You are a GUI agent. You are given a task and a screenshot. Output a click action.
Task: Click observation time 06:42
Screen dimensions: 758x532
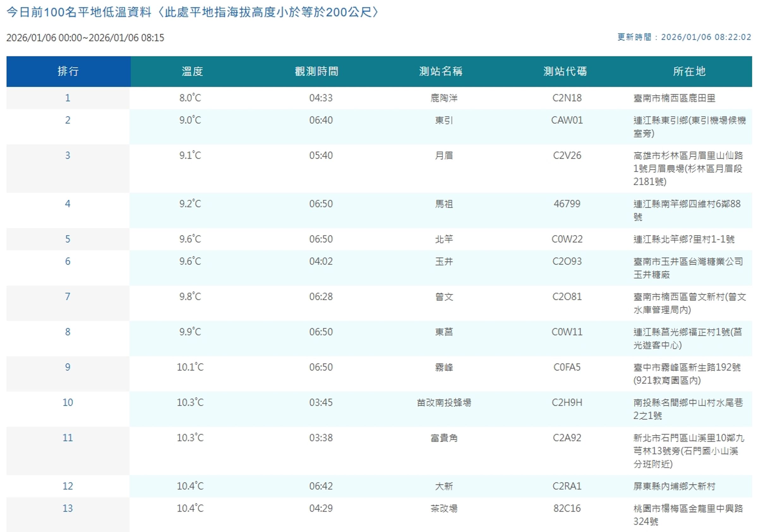pos(321,486)
